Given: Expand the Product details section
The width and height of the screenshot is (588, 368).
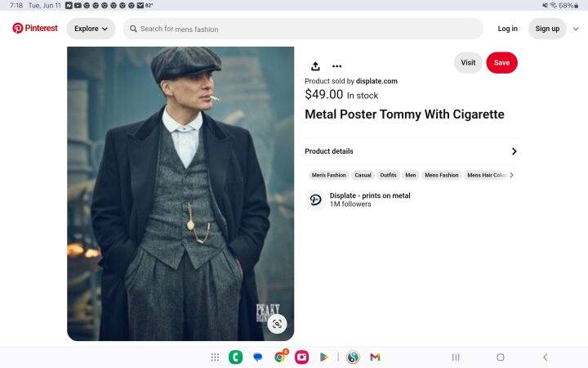Looking at the screenshot, I should coord(411,151).
